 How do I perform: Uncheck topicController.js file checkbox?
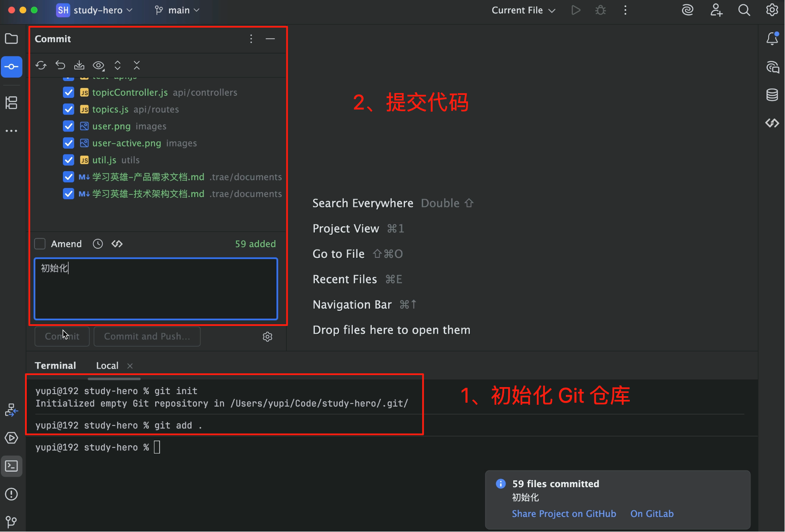point(69,92)
